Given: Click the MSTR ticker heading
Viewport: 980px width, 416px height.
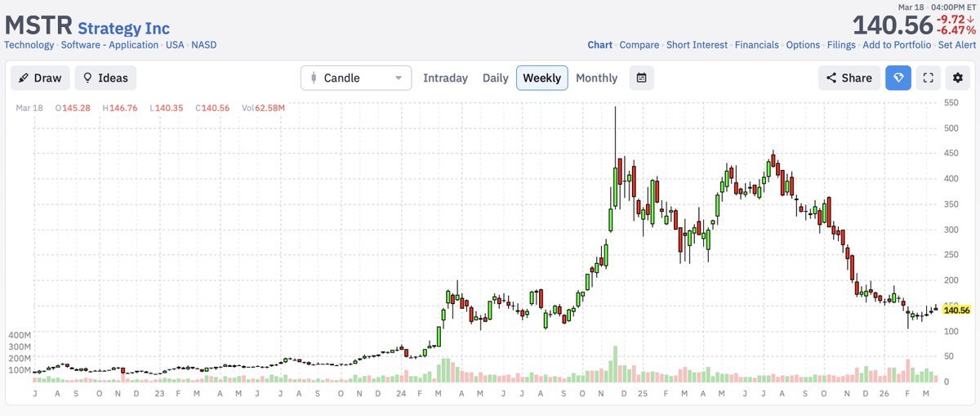Looking at the screenshot, I should coord(38,24).
